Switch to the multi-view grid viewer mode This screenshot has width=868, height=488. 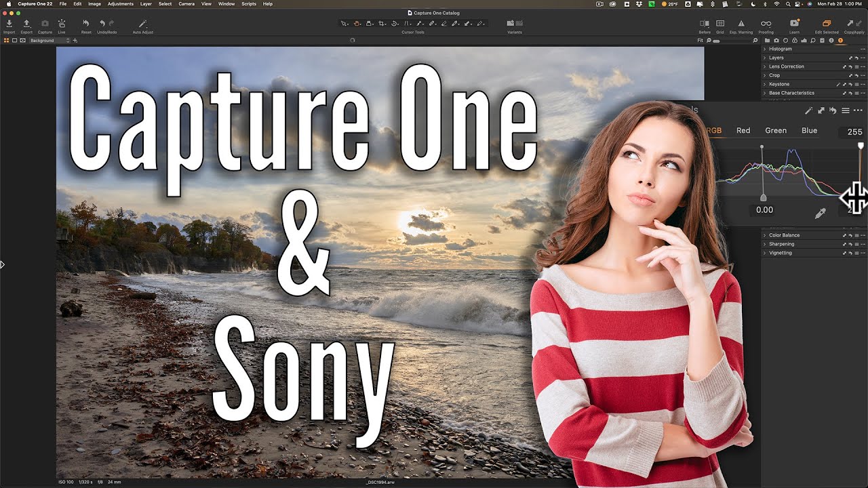tap(7, 41)
